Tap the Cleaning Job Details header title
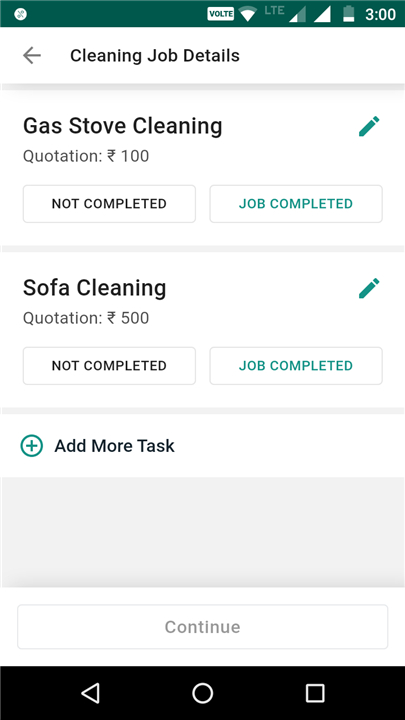 pyautogui.click(x=155, y=56)
